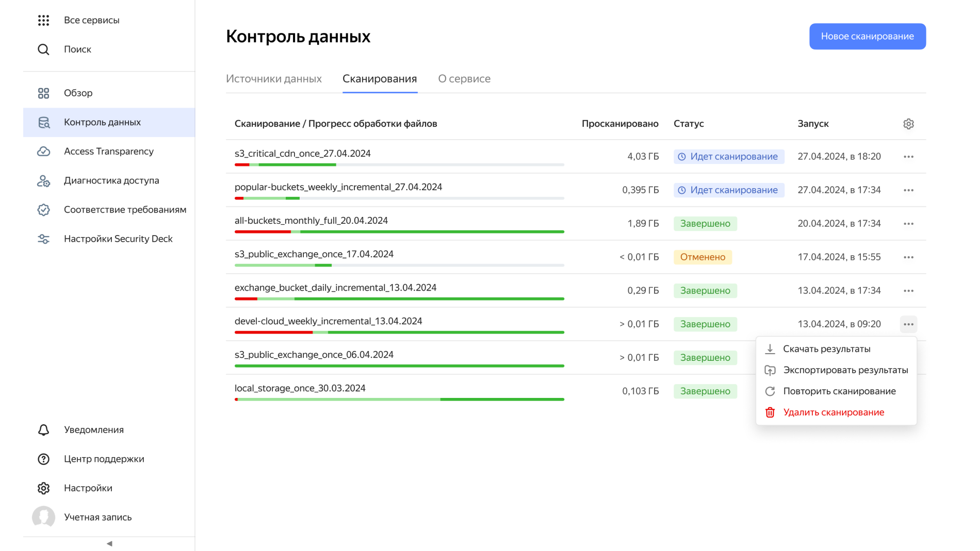
Task: Open Access Transparency via its cloud icon
Action: 43,151
